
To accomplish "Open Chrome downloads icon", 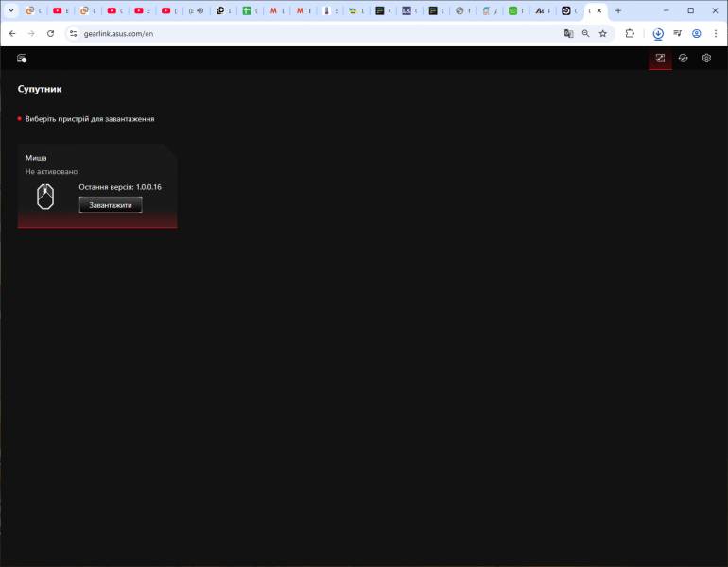I will (658, 33).
